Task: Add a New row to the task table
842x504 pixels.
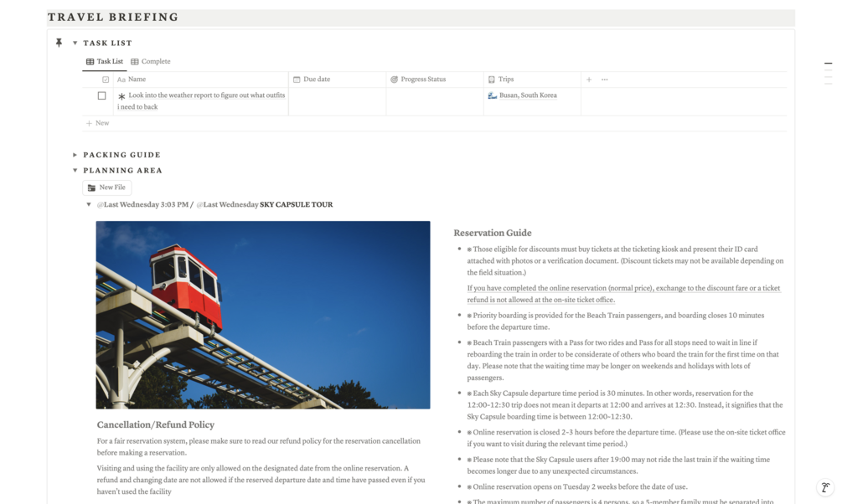Action: (98, 123)
